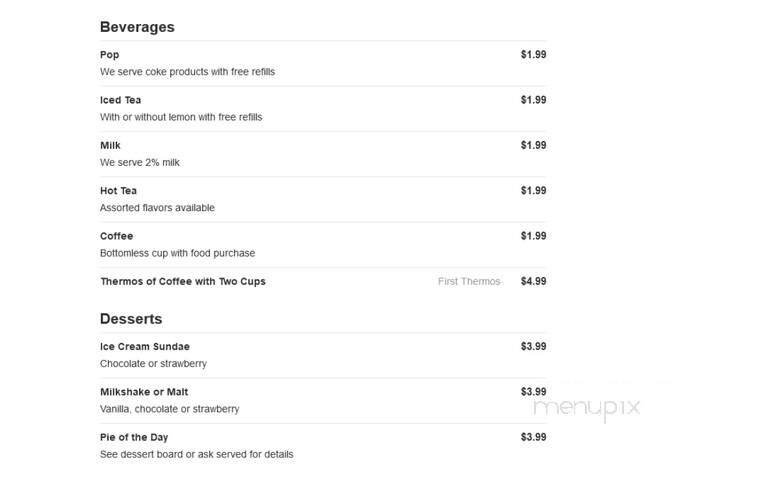The height and width of the screenshot is (490, 766).
Task: Click the menupix watermark logo
Action: (x=586, y=408)
